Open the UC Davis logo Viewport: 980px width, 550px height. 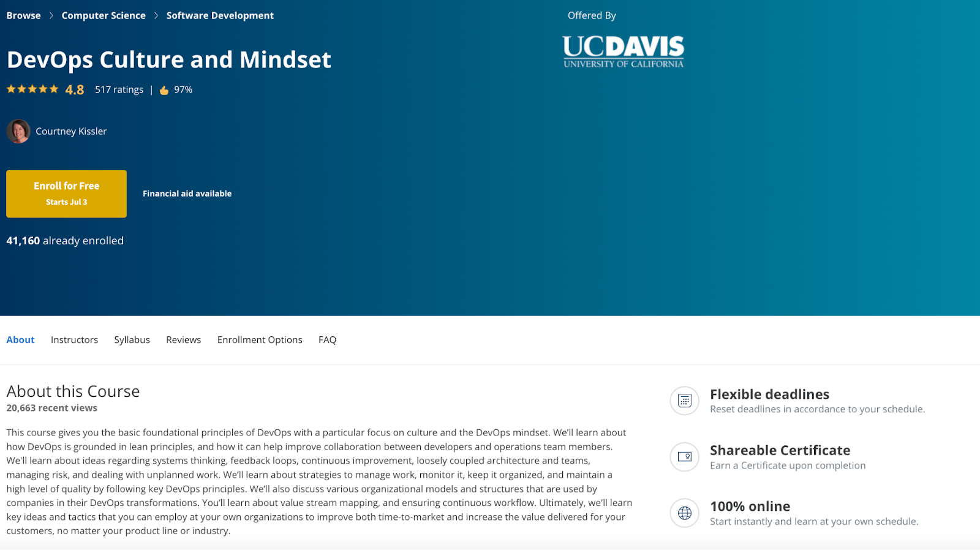point(623,51)
